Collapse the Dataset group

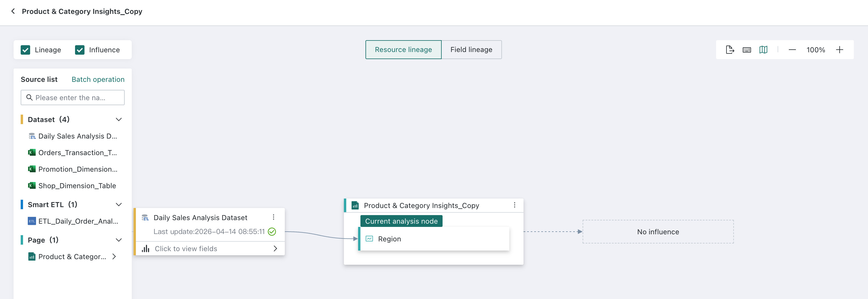(118, 119)
